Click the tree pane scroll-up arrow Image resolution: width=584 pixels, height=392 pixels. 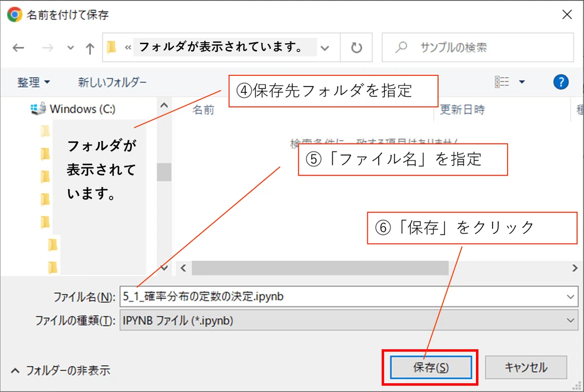coord(164,105)
